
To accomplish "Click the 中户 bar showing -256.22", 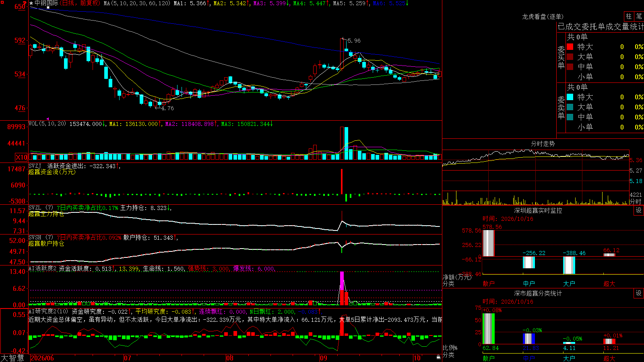I will [529, 263].
